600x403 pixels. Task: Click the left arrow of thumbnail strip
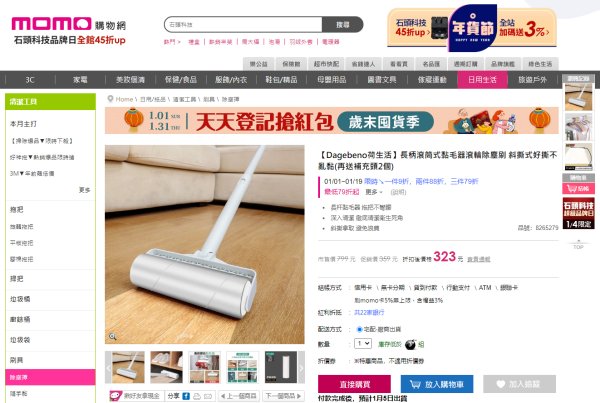(x=108, y=368)
